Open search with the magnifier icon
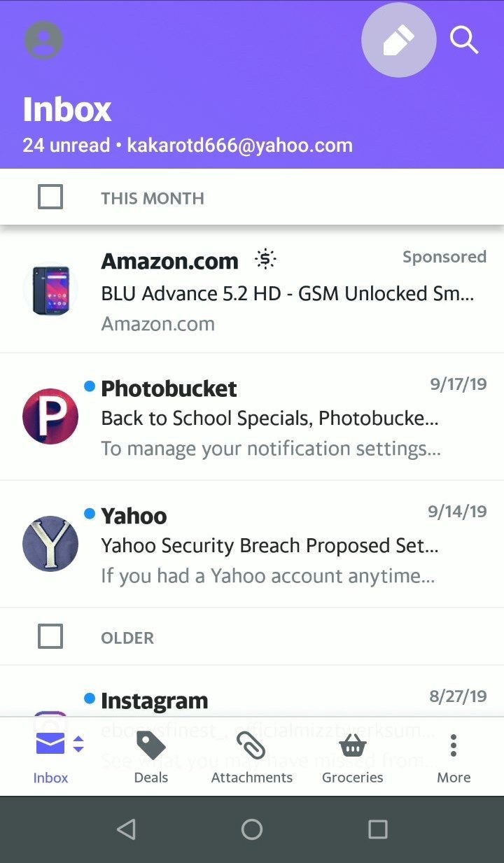504x863 pixels. pos(463,41)
